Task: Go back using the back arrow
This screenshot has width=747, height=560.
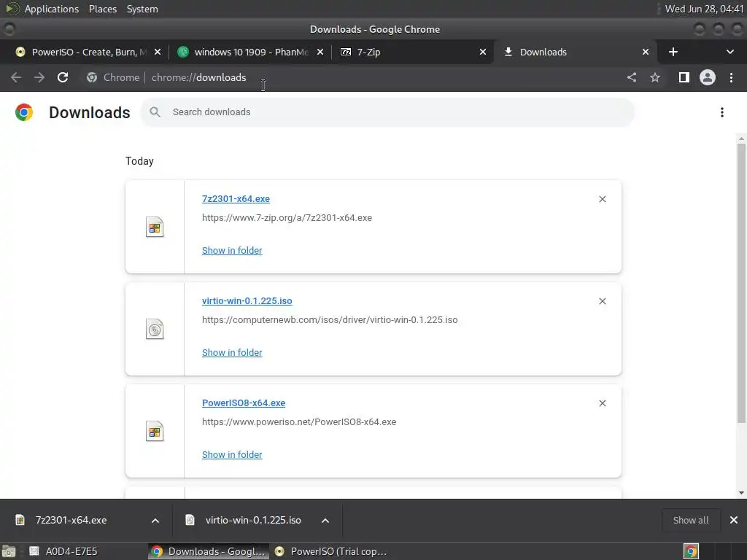Action: (x=16, y=77)
